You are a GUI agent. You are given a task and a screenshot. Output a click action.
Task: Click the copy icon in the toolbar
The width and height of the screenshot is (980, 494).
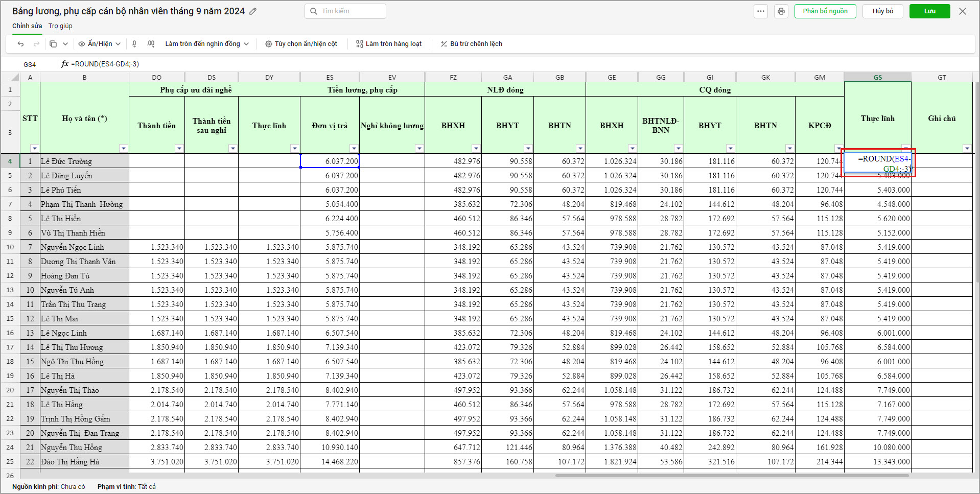click(x=53, y=44)
